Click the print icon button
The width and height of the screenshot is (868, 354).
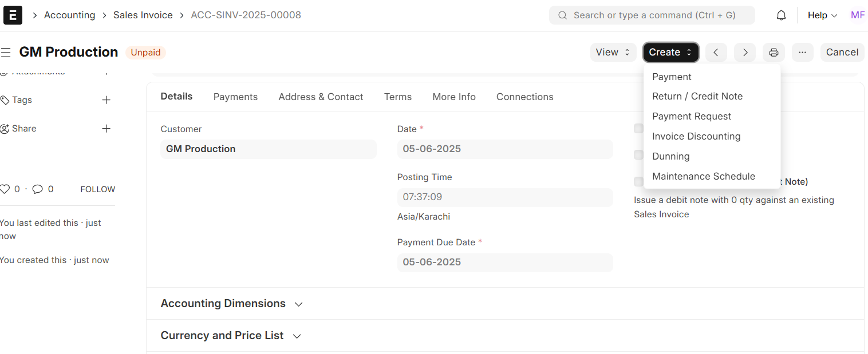pos(774,53)
